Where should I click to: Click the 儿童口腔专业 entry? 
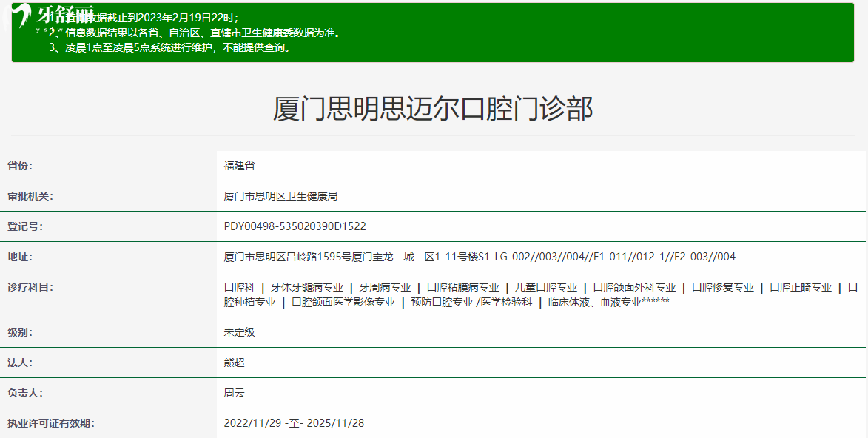[x=546, y=287]
